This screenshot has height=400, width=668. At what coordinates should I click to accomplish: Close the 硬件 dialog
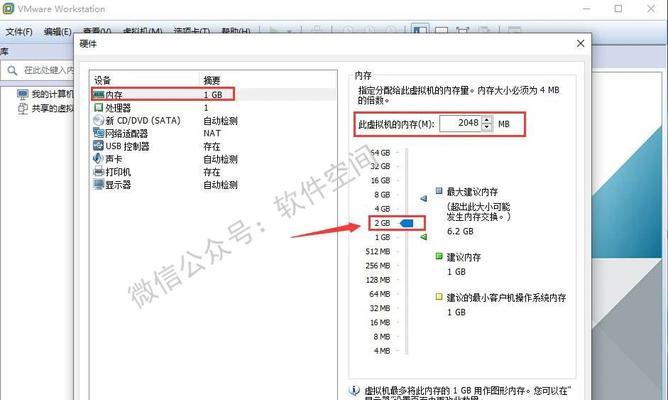click(x=580, y=43)
